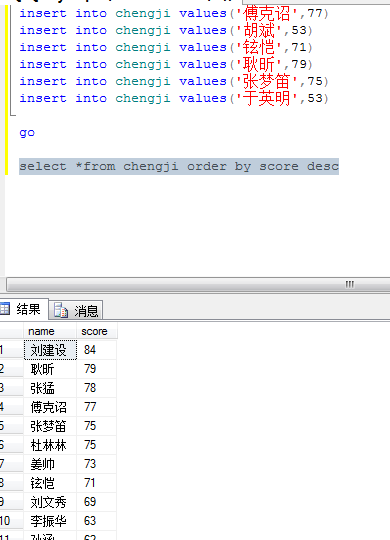Click the name column header
Screen dimensions: 390x540
[50, 331]
